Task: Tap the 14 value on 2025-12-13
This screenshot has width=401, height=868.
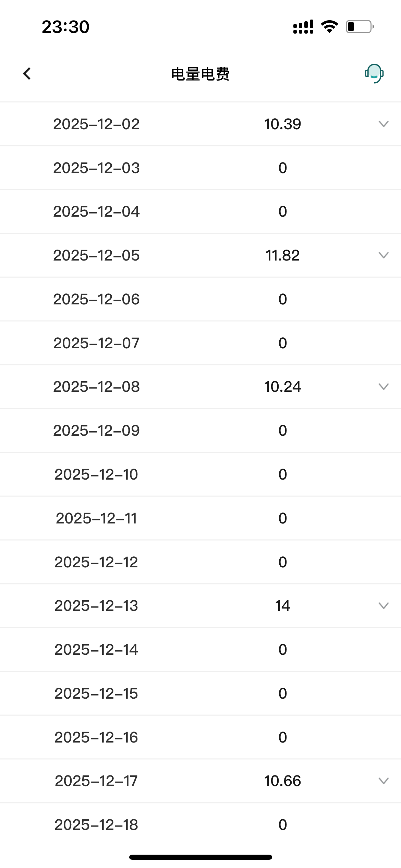Action: tap(282, 606)
